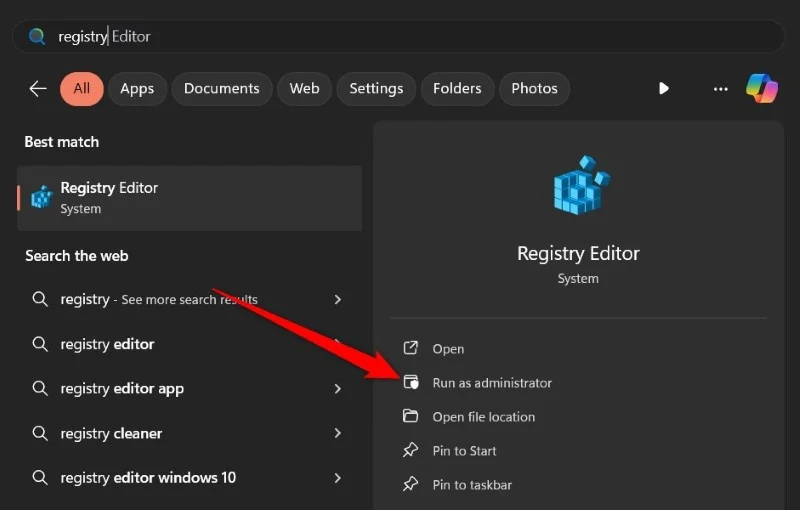800x510 pixels.
Task: Choose Run as administrator
Action: click(578, 383)
